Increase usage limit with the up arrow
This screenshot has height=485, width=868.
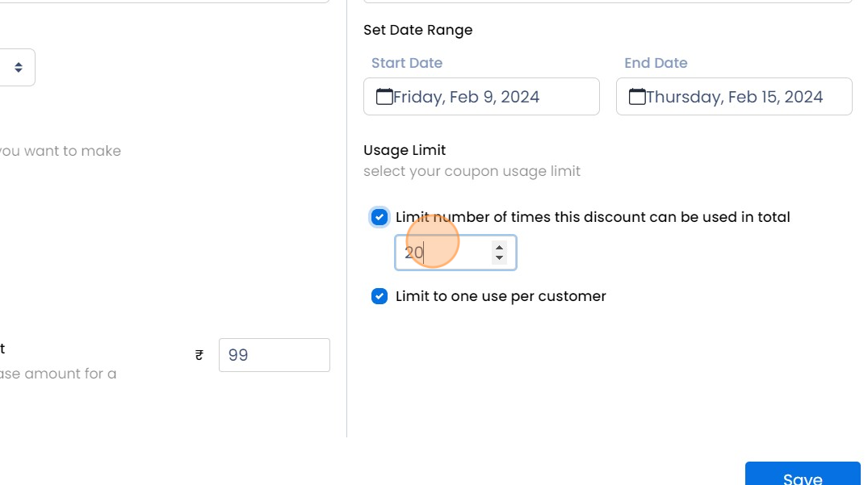pyautogui.click(x=500, y=247)
